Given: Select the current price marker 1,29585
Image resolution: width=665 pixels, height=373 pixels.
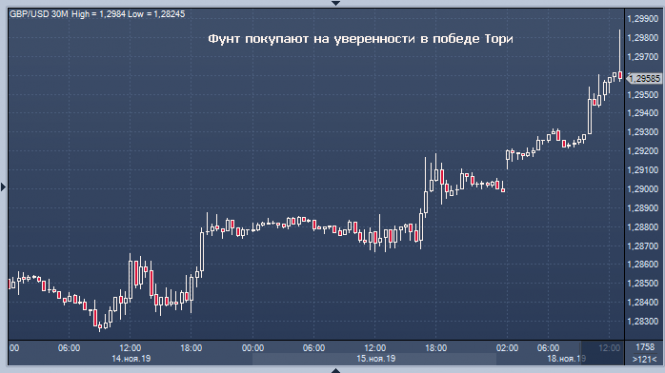Looking at the screenshot, I should point(644,79).
